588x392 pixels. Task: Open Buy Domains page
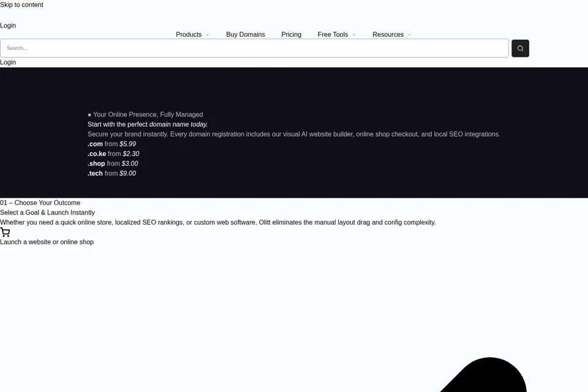tap(245, 34)
